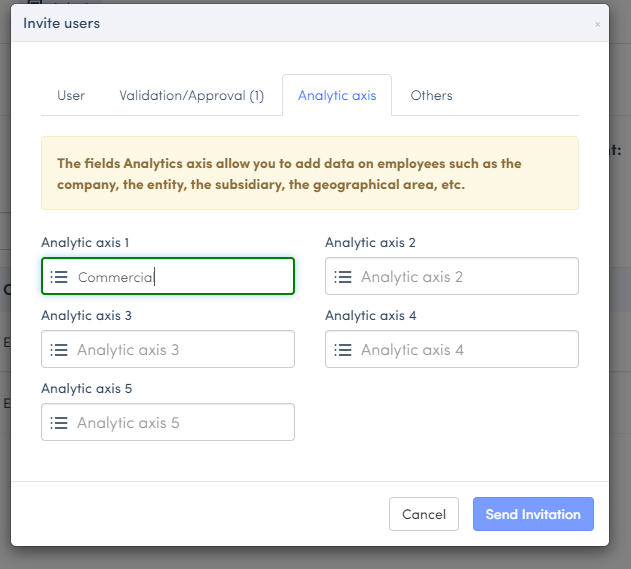Open the Validation/Approval (1) tab

pyautogui.click(x=191, y=96)
